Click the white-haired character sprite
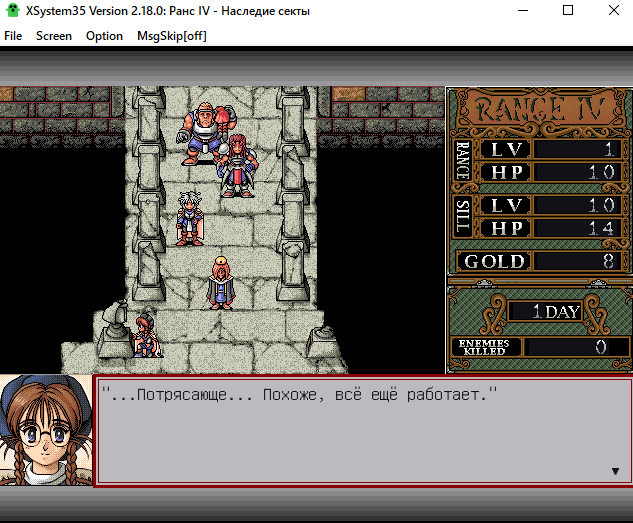 point(190,219)
